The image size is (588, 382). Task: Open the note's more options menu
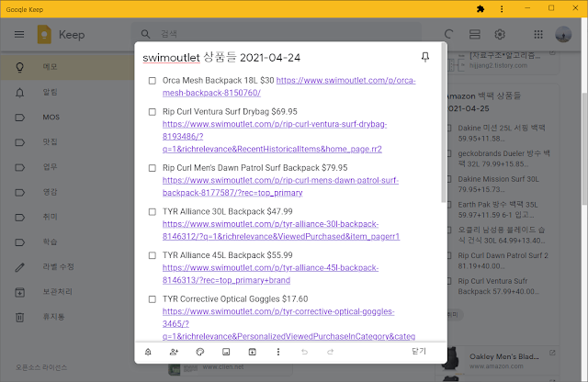tap(277, 352)
